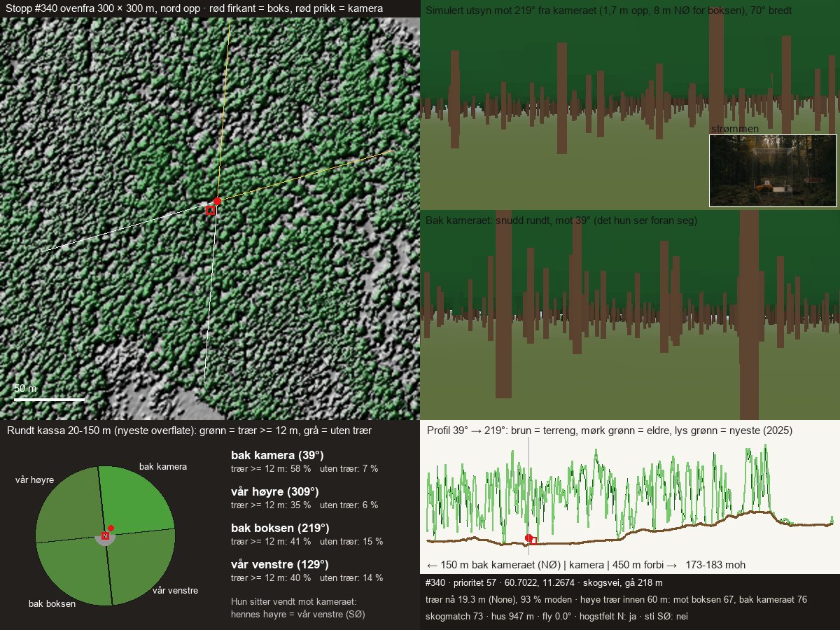The image size is (840, 630).
Task: Click the pie chart label 'vår høyre'
Action: 35,479
